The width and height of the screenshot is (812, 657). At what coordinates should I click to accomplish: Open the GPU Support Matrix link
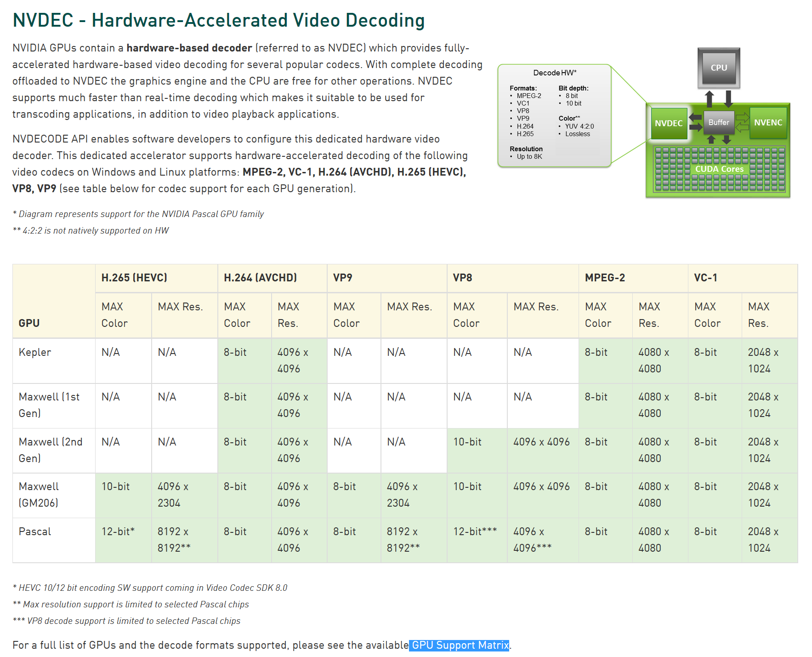click(x=460, y=645)
